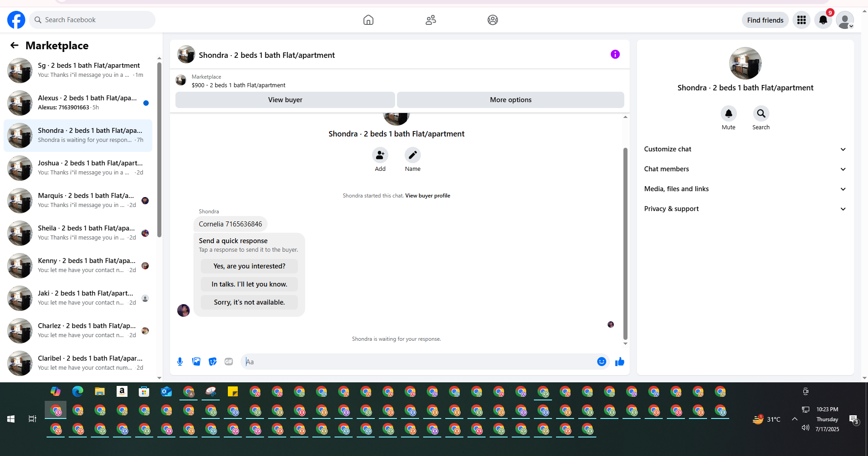Expand the Privacy & support section
The image size is (868, 456).
745,209
